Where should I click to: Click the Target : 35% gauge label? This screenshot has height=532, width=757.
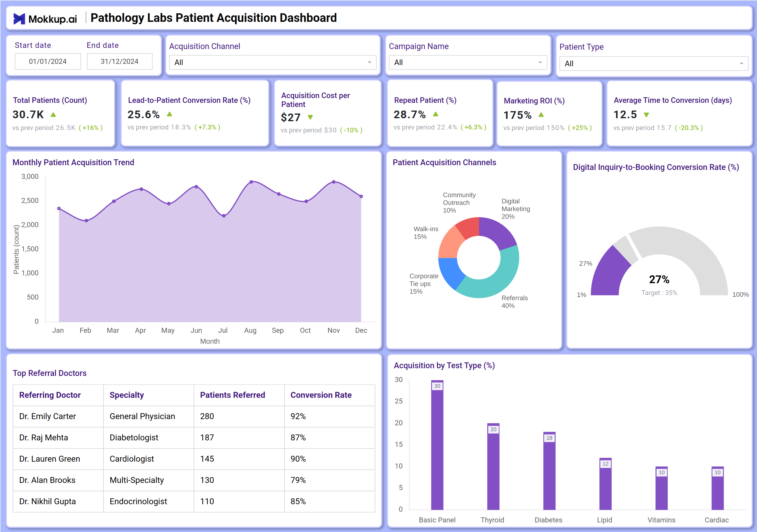(659, 293)
